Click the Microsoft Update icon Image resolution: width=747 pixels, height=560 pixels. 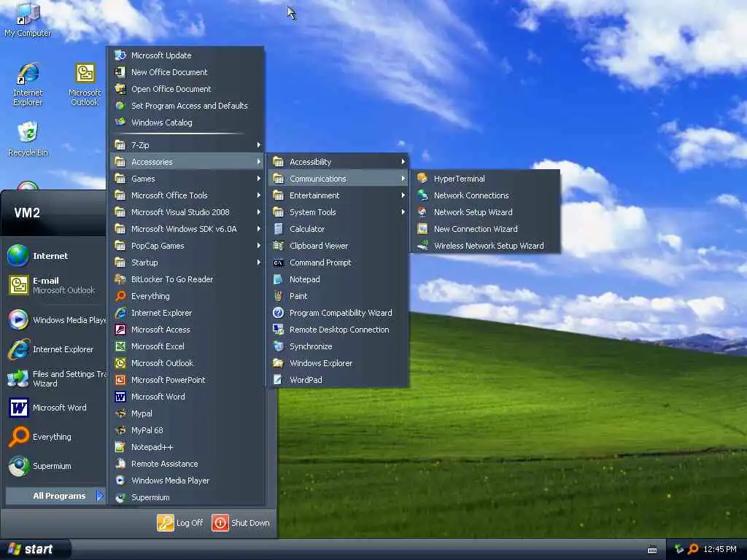120,55
